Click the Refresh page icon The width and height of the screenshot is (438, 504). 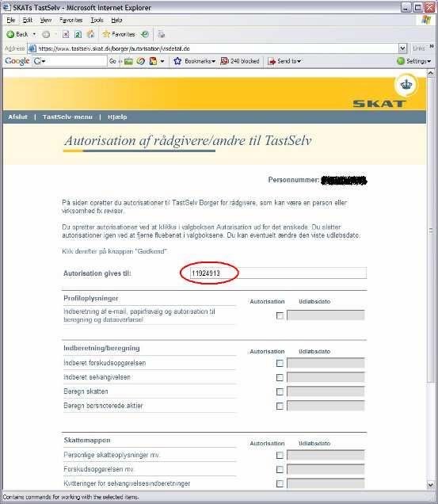coord(78,34)
